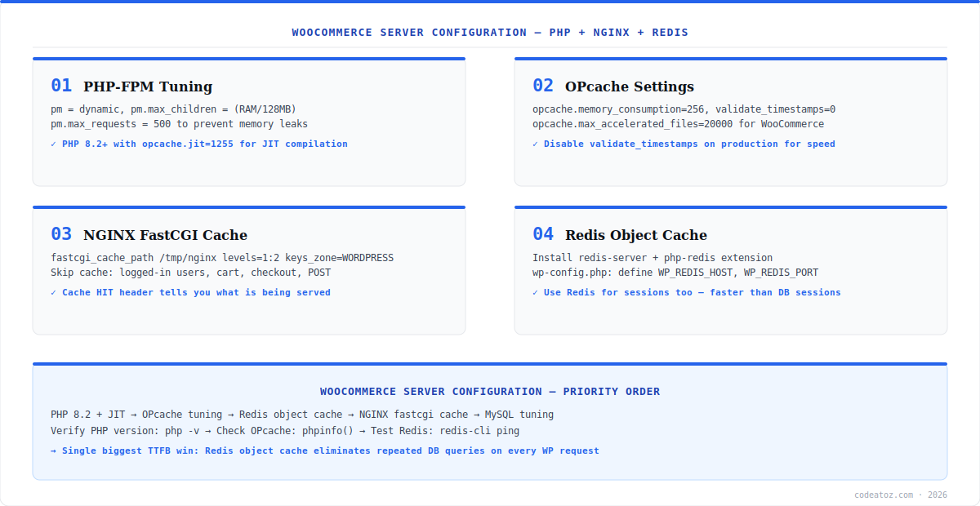Select the line 'opcache.memory_consumption=256, validate_timestamps=0'
The width and height of the screenshot is (980, 506).
pyautogui.click(x=684, y=109)
